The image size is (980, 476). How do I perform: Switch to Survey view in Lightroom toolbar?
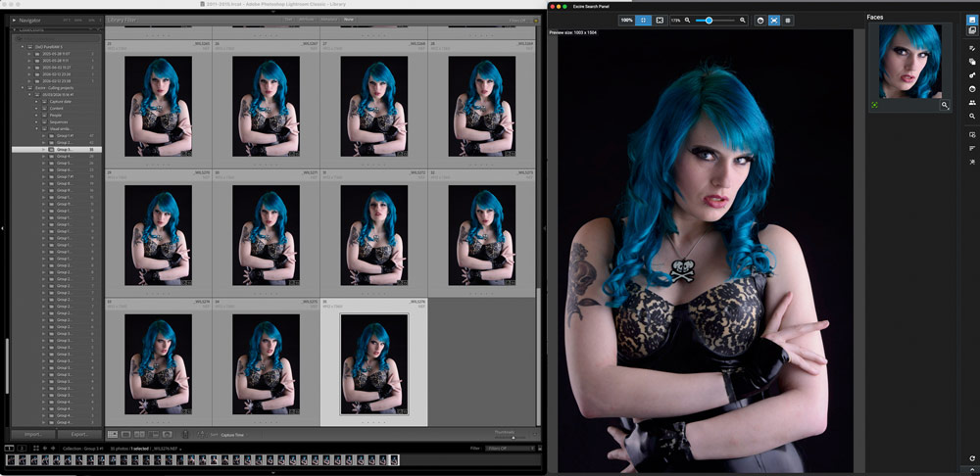click(x=153, y=434)
